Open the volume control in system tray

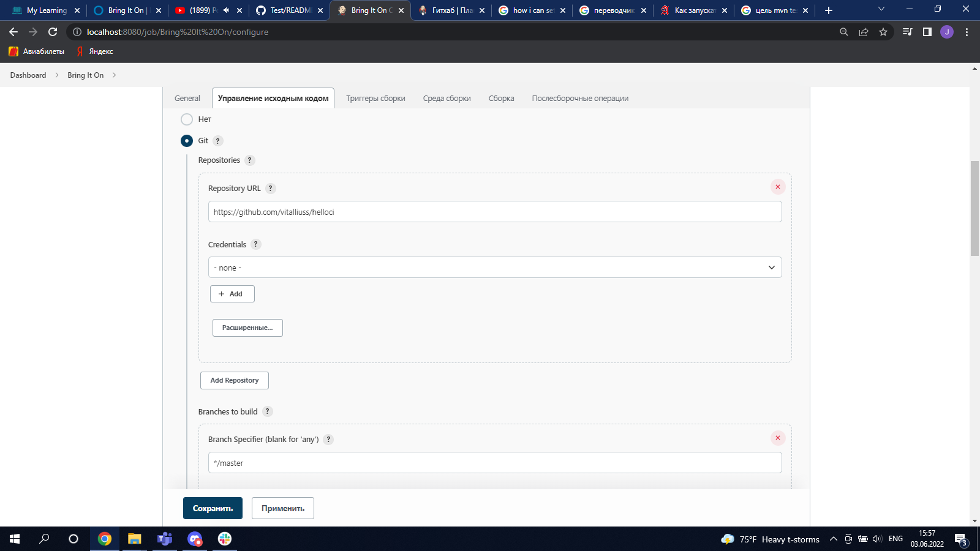(877, 539)
